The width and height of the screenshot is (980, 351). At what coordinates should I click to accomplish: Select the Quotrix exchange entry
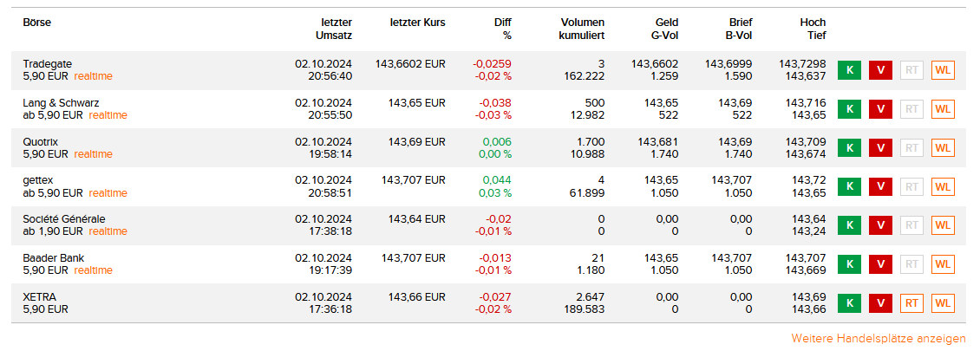pos(41,141)
